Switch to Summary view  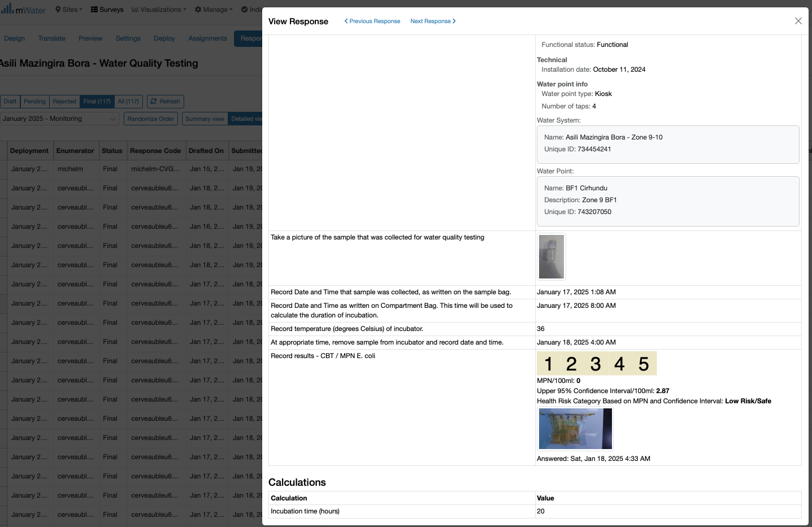pyautogui.click(x=205, y=119)
